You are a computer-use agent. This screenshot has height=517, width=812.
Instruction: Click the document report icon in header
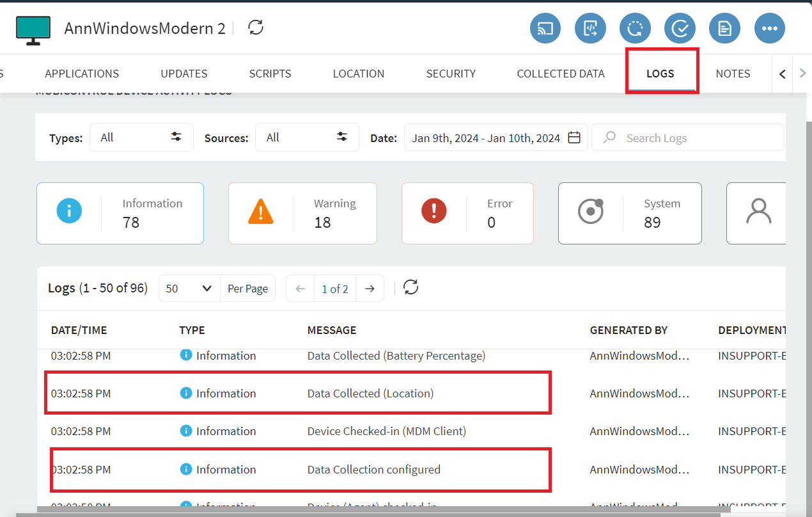[724, 28]
